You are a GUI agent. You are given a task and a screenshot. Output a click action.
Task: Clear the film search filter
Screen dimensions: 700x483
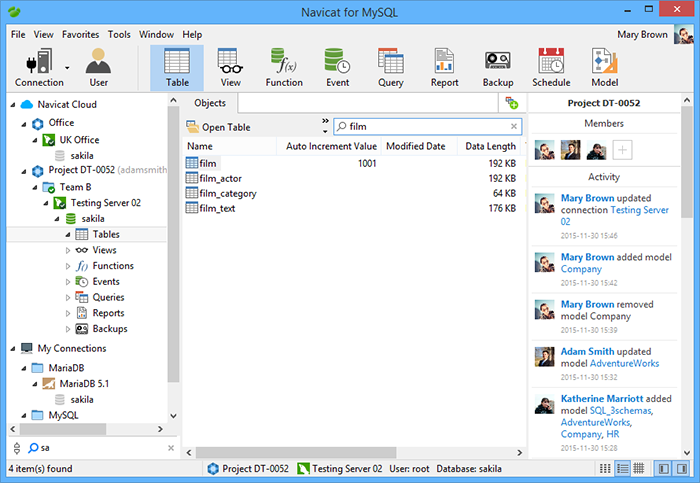[x=514, y=127]
